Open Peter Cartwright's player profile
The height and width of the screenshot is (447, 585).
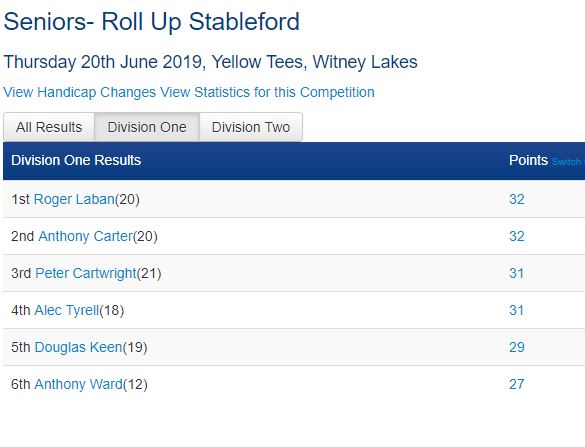[86, 273]
